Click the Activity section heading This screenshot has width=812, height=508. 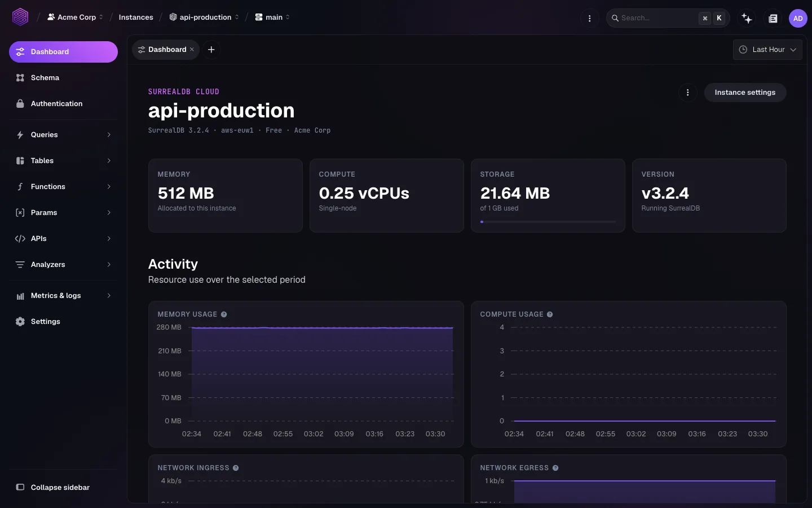[173, 264]
